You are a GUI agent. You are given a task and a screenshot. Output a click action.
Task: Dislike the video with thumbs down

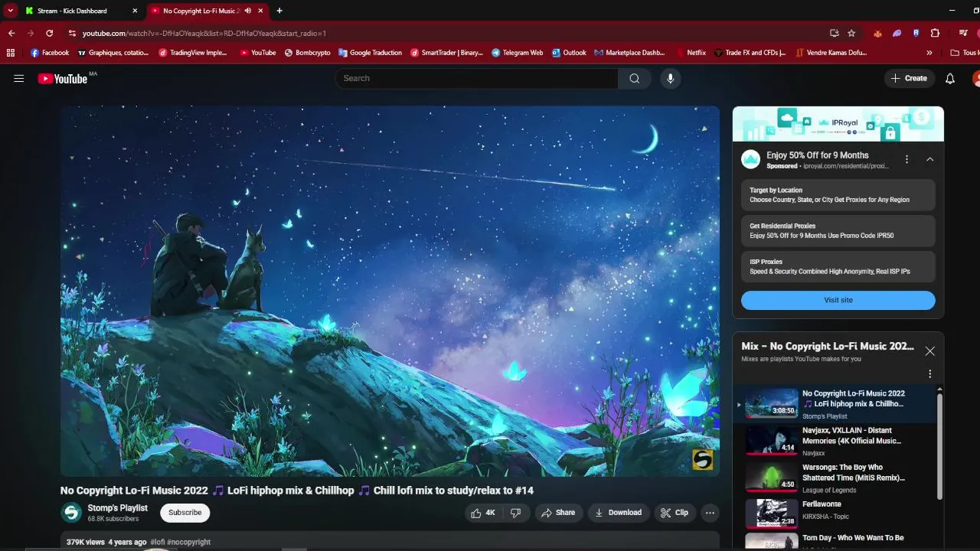516,513
